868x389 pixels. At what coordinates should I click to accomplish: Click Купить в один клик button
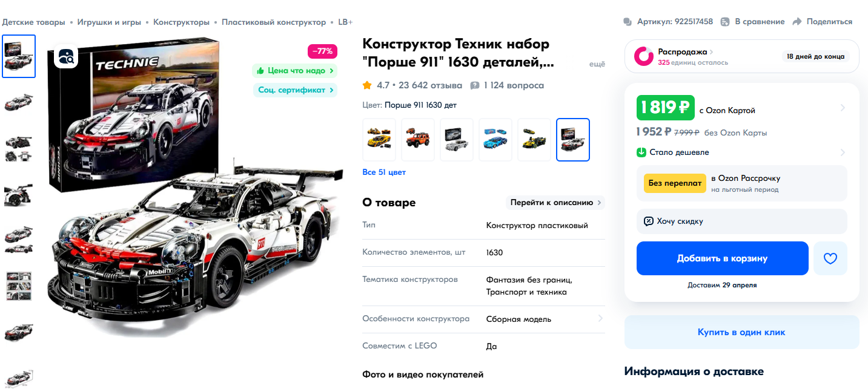pos(741,332)
